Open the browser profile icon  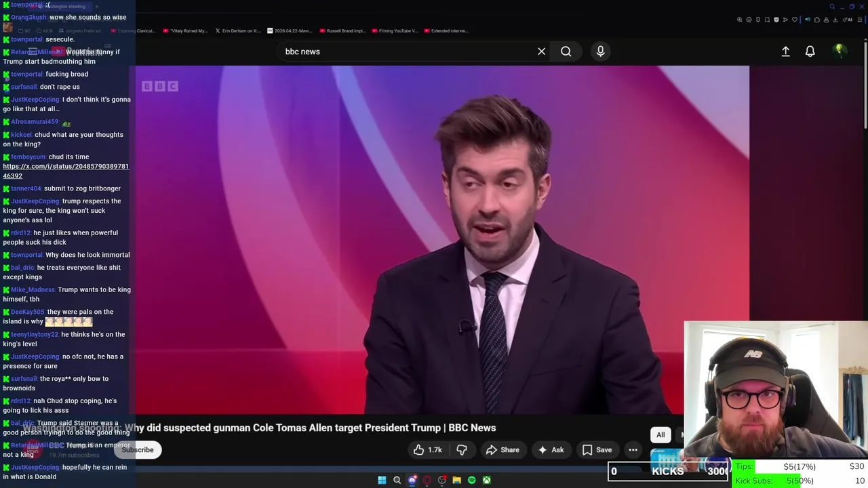(826, 20)
